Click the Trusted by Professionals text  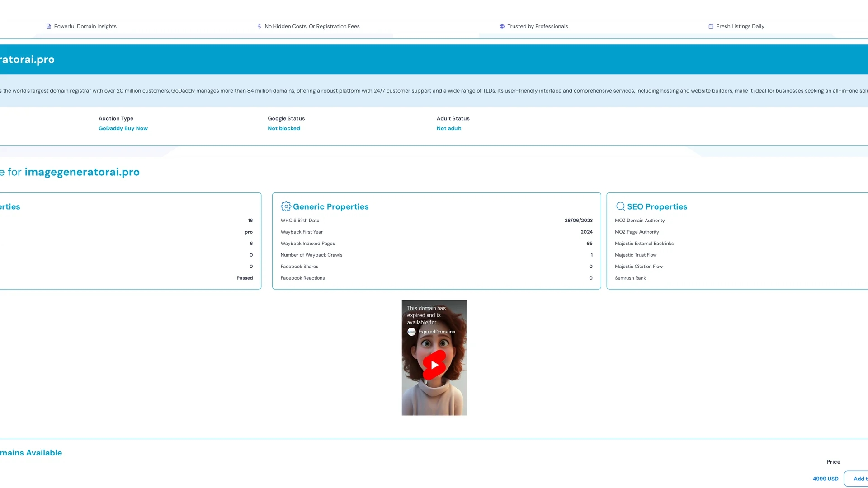pyautogui.click(x=538, y=27)
